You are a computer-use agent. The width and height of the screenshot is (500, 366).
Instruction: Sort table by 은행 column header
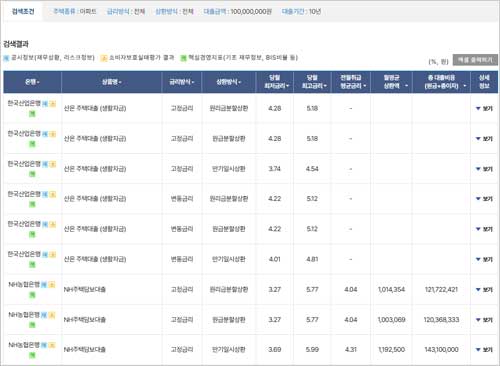[32, 82]
